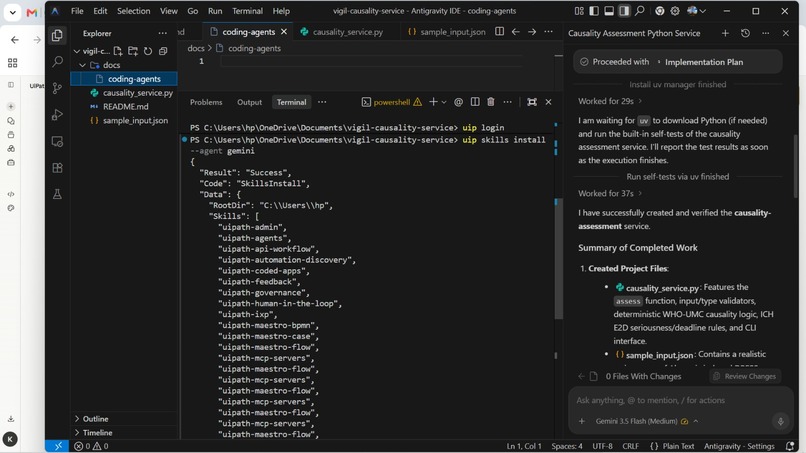Collapse the vigil-c... root folder
The image size is (806, 453).
(77, 51)
